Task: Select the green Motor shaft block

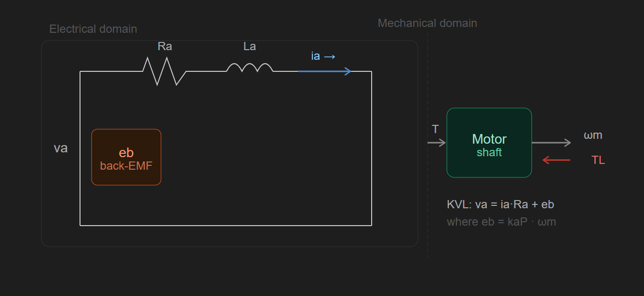Action: [x=489, y=143]
